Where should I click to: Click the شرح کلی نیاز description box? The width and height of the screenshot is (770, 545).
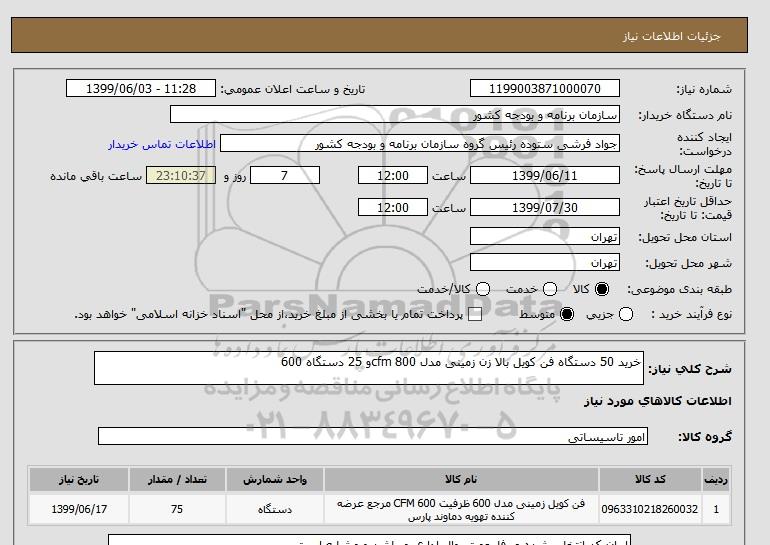[x=369, y=368]
